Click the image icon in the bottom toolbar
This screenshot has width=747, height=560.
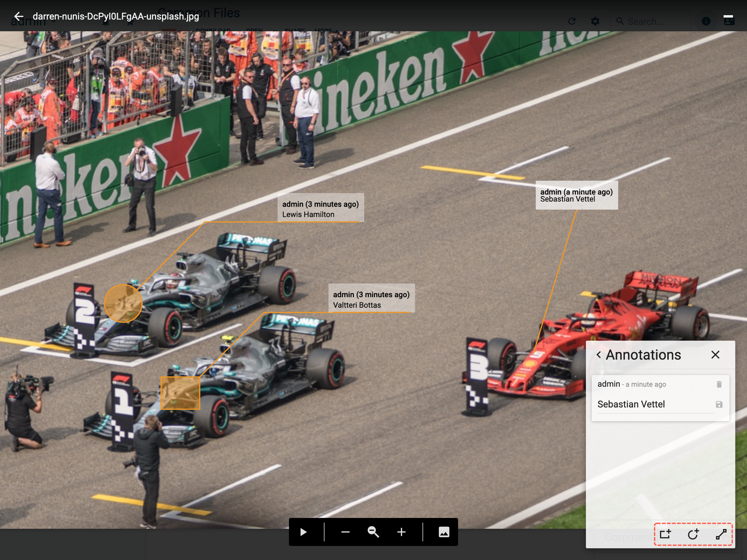(x=444, y=532)
